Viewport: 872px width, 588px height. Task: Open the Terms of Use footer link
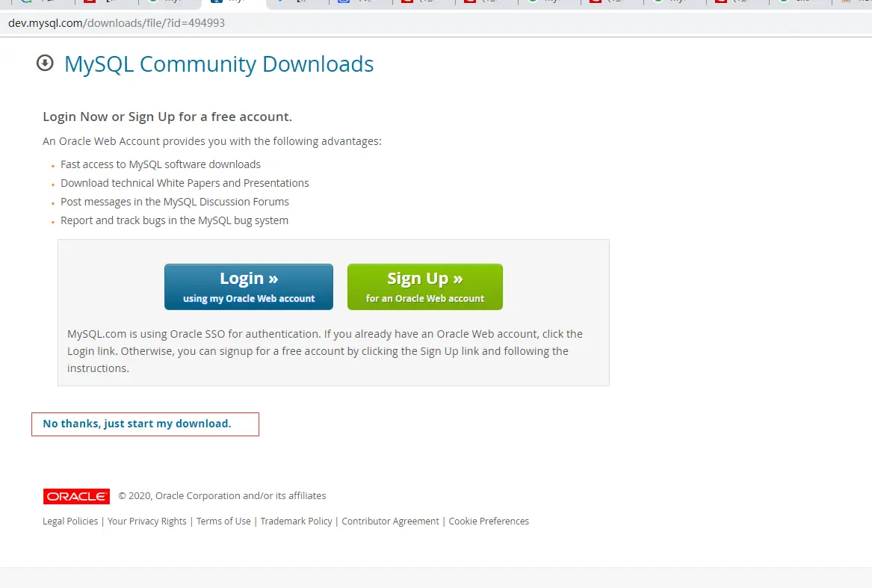click(x=223, y=522)
